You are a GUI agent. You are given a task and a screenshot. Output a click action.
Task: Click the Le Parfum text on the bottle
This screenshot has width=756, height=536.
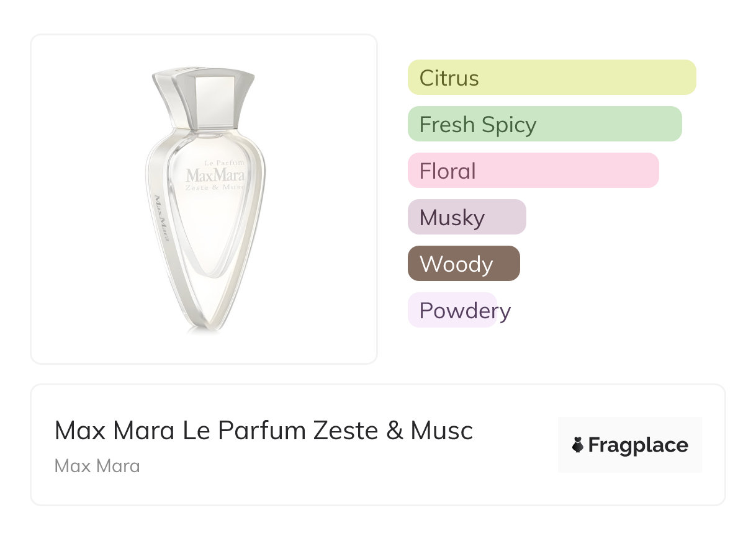(225, 163)
